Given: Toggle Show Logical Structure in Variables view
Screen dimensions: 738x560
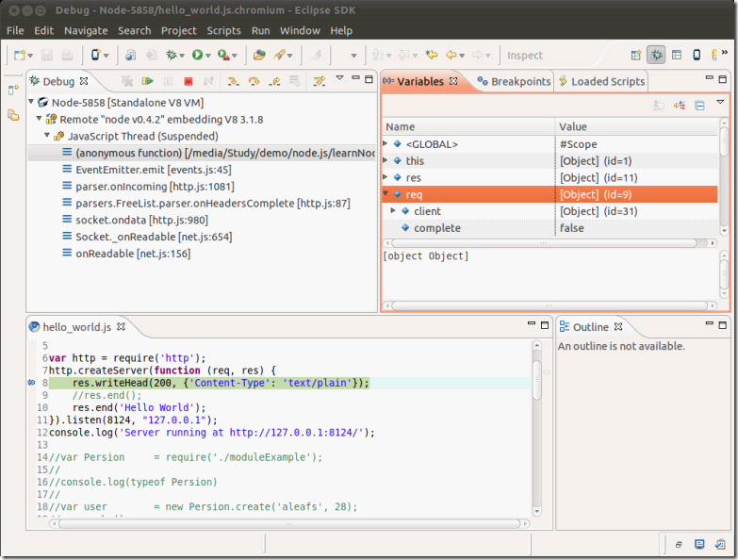Looking at the screenshot, I should pos(679,105).
